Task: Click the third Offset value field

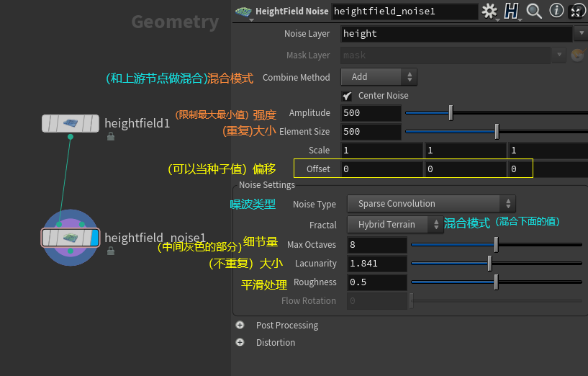Action: point(548,169)
